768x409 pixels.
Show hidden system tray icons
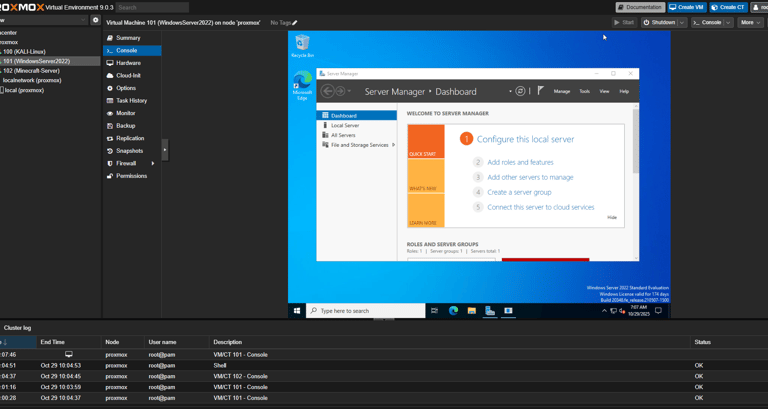click(x=604, y=311)
